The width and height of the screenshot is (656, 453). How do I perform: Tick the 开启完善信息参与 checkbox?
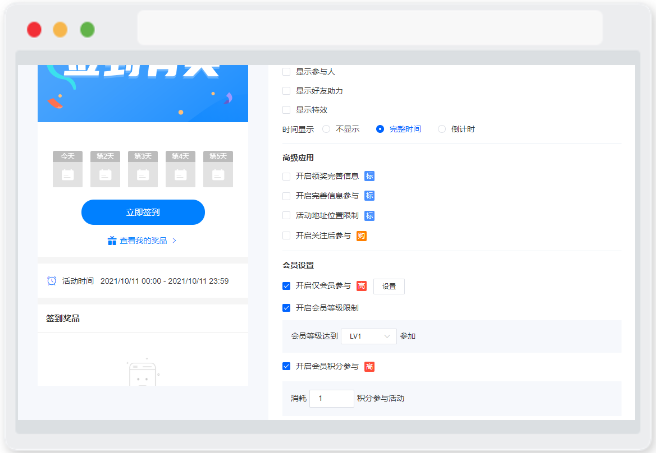286,195
